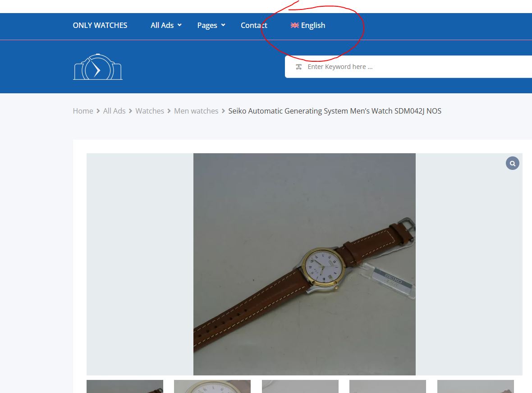This screenshot has width=532, height=393.
Task: Go to the Contact page
Action: 254,25
